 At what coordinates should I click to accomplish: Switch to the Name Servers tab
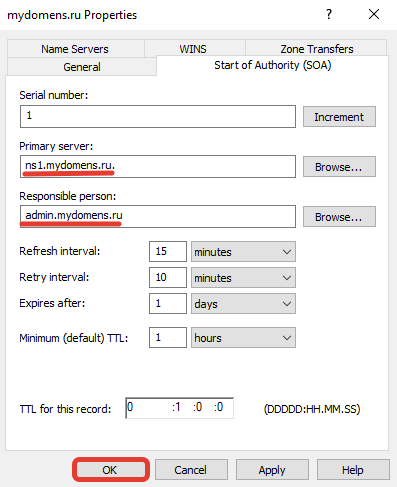[75, 49]
